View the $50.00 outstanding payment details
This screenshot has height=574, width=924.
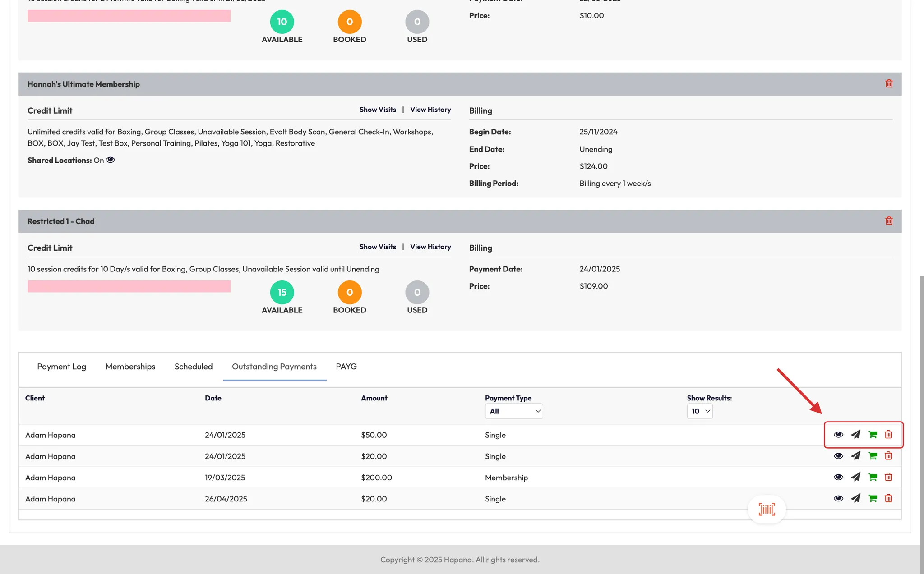pos(838,435)
